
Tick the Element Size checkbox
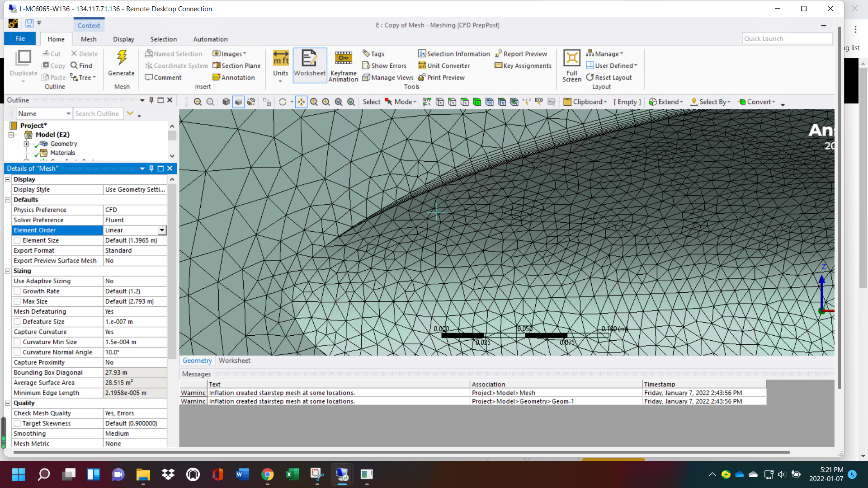[17, 240]
